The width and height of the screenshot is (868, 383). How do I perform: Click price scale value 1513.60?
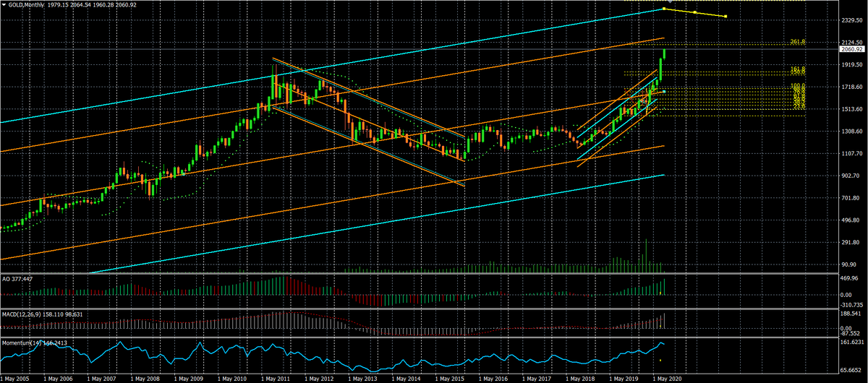[x=853, y=109]
